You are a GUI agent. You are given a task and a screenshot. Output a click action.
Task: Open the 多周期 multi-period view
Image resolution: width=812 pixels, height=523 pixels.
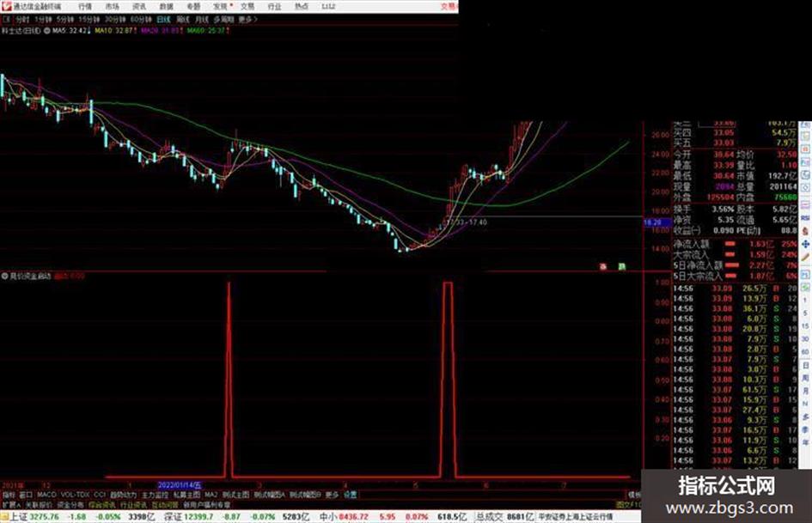click(x=223, y=19)
